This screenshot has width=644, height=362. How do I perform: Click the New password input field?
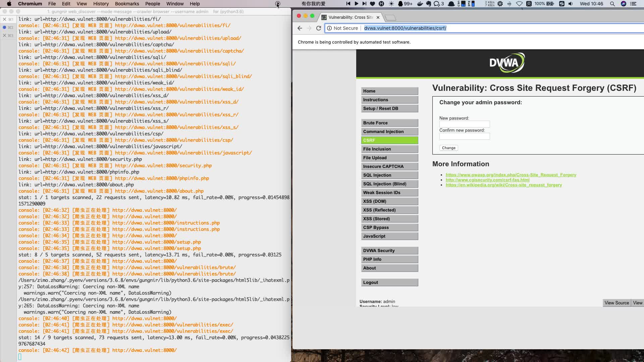pyautogui.click(x=465, y=124)
